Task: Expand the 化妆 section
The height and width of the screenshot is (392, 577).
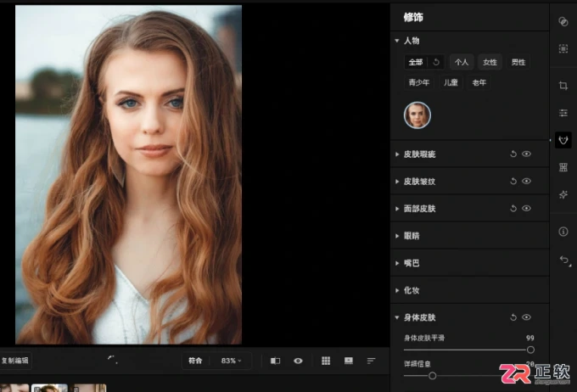Action: click(x=397, y=290)
